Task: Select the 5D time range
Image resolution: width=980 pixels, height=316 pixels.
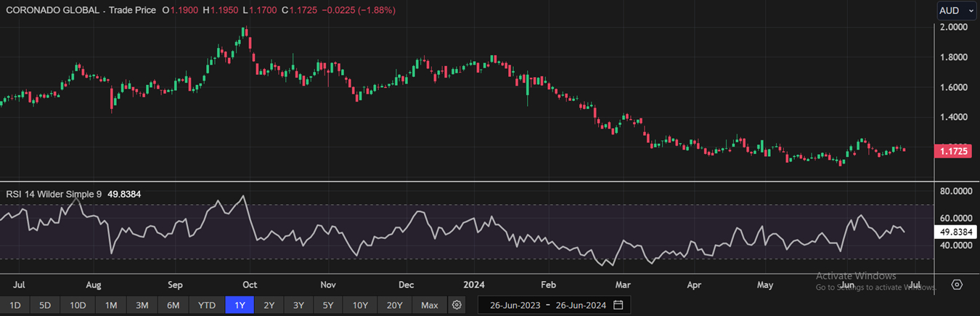Action: click(45, 305)
